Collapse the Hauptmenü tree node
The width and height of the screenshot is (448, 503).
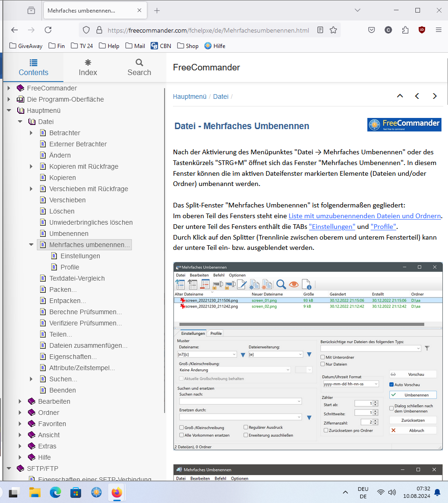(9, 110)
